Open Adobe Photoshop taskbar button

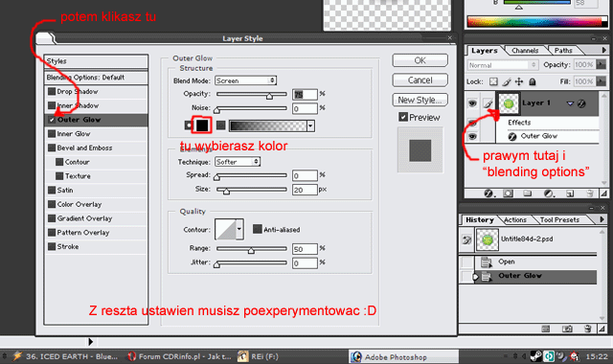pyautogui.click(x=403, y=356)
